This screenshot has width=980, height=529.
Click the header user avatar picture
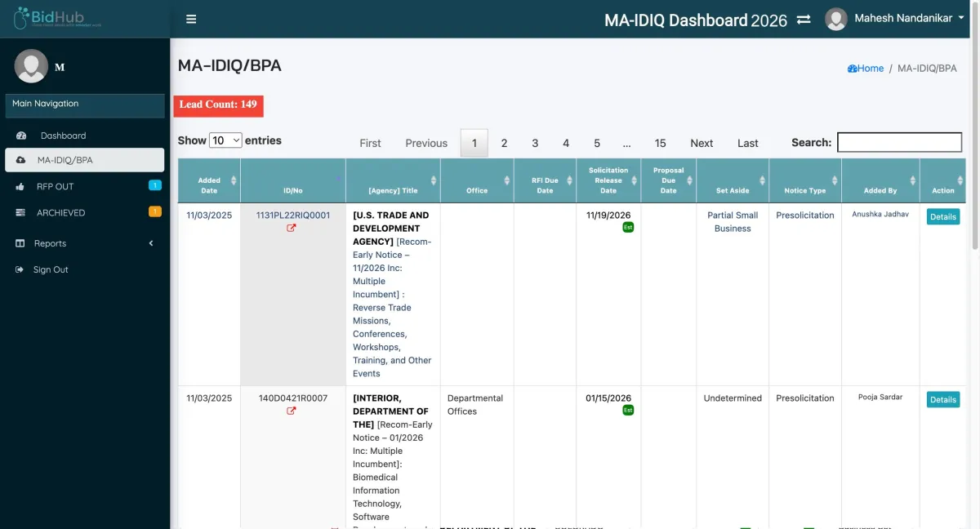click(x=836, y=19)
